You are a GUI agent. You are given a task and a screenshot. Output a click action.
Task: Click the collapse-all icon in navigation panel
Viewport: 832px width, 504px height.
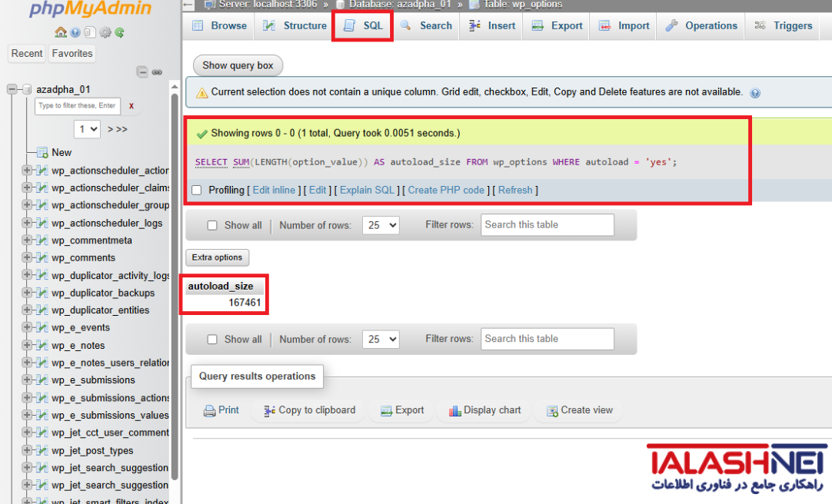click(142, 71)
